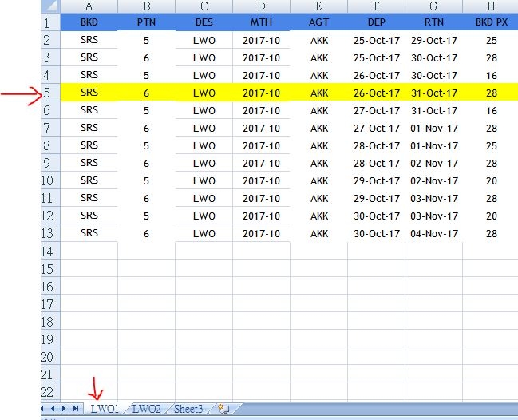Select highlighted RTN cell 31-Oct-17 in row 5
Screen dimensions: 518x420
click(x=433, y=93)
